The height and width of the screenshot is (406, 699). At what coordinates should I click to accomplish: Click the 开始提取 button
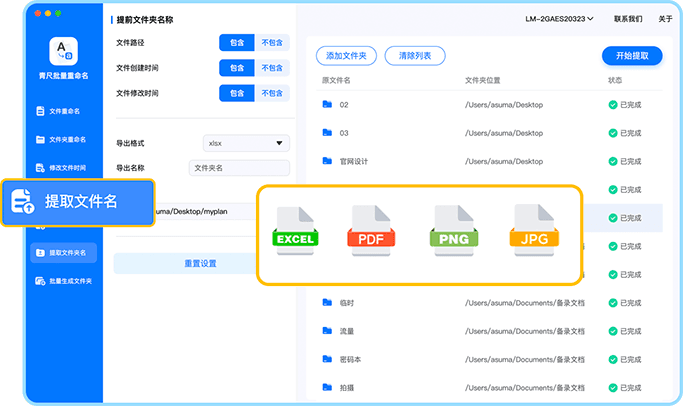[631, 56]
